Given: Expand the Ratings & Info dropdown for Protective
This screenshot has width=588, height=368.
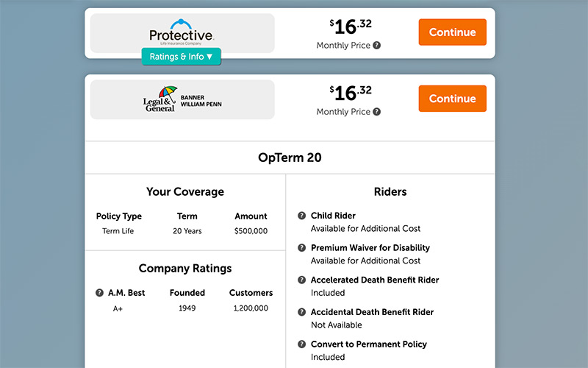Looking at the screenshot, I should 181,57.
